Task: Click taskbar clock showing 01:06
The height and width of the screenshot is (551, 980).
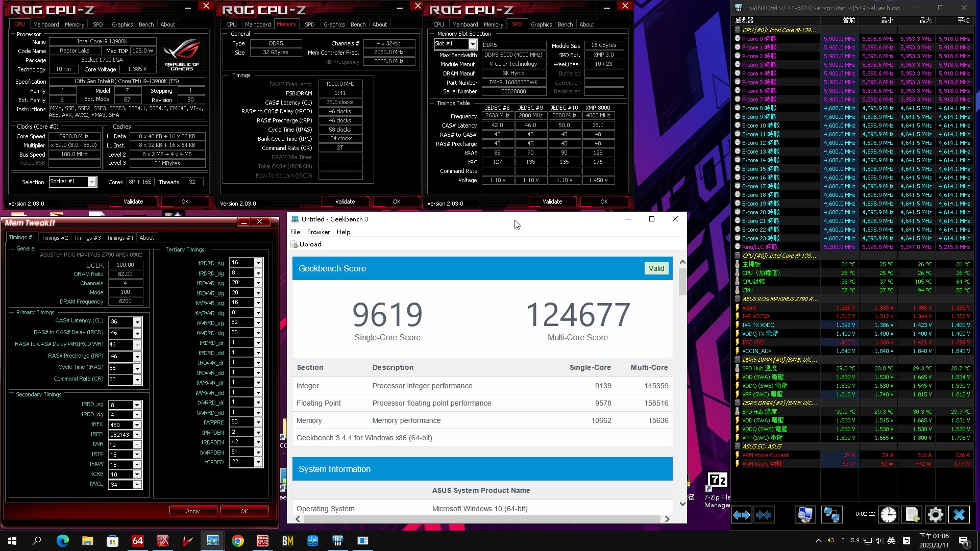Action: pyautogui.click(x=934, y=541)
